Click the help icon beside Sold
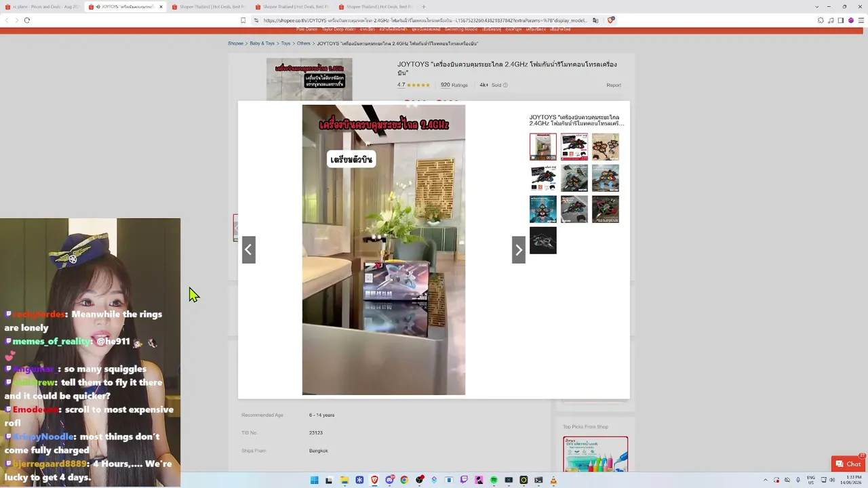Image resolution: width=868 pixels, height=488 pixels. (x=505, y=85)
